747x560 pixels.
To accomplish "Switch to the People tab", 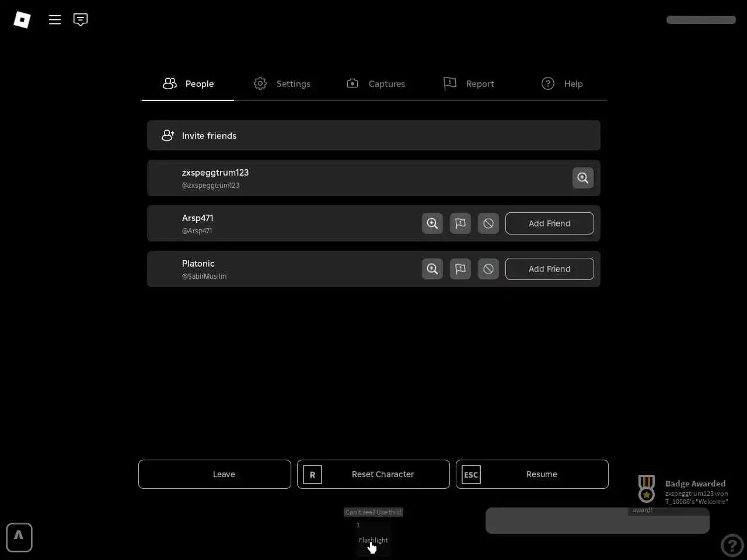I will click(x=188, y=84).
